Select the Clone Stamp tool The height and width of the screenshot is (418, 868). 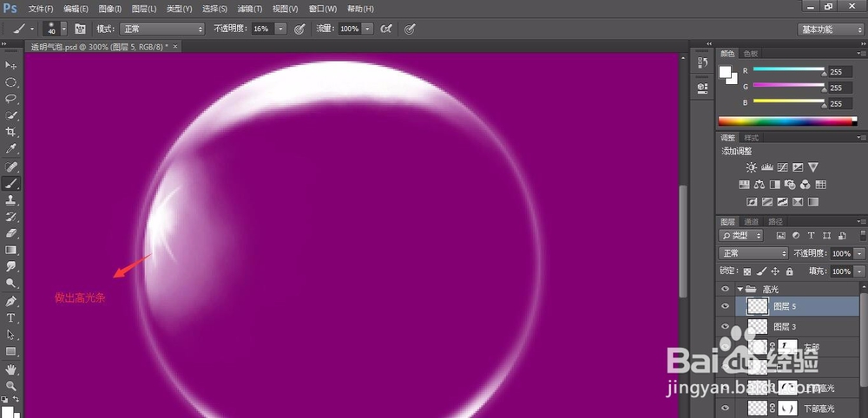click(10, 199)
